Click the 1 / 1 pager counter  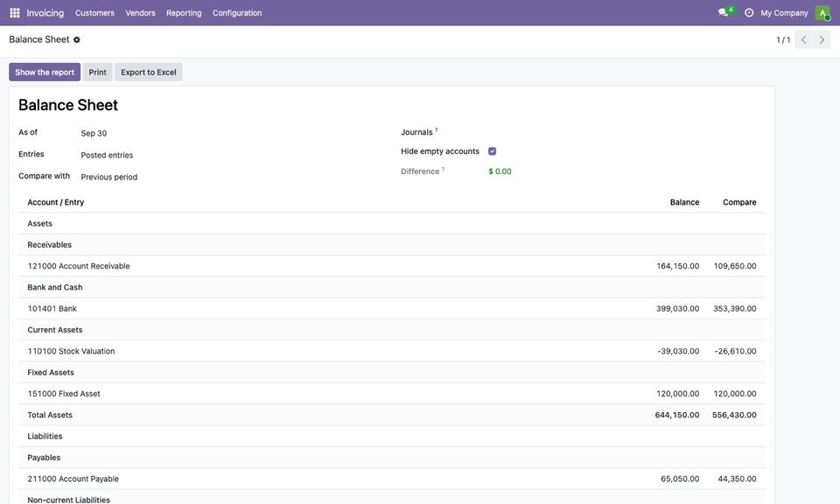(783, 39)
